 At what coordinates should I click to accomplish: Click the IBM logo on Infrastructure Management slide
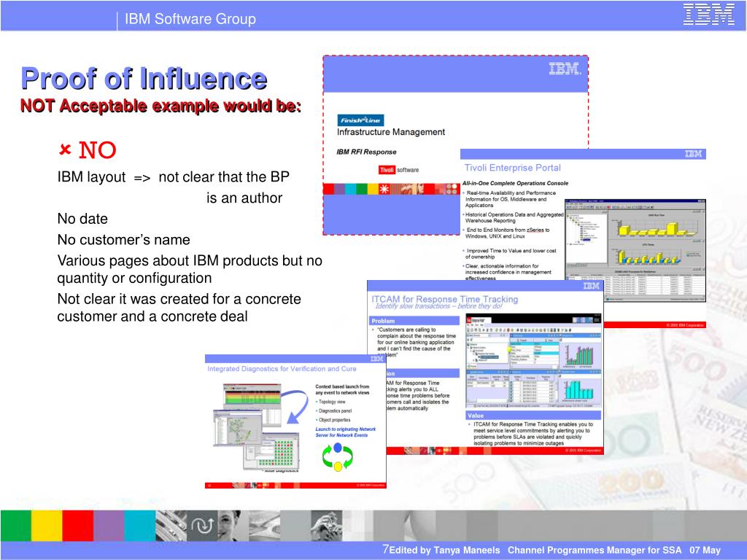click(565, 69)
